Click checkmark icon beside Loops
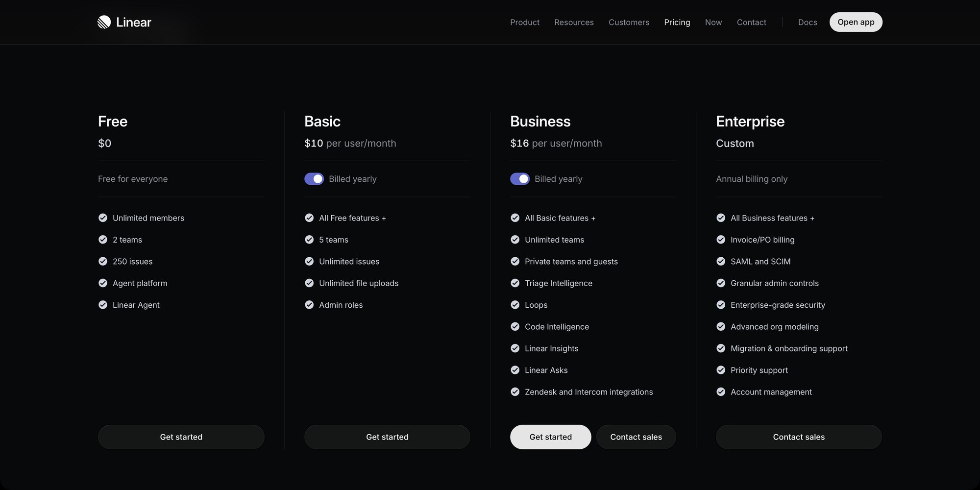980x490 pixels. coord(515,305)
